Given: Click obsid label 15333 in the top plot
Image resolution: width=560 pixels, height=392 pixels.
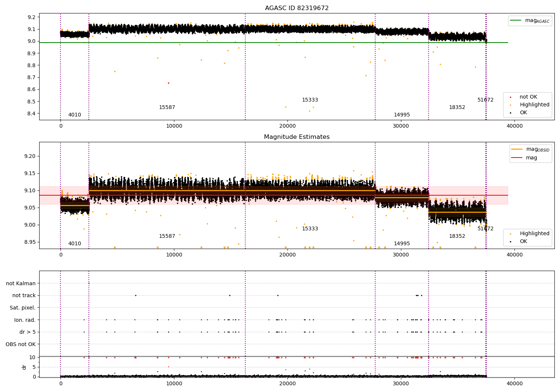Looking at the screenshot, I should (x=310, y=100).
